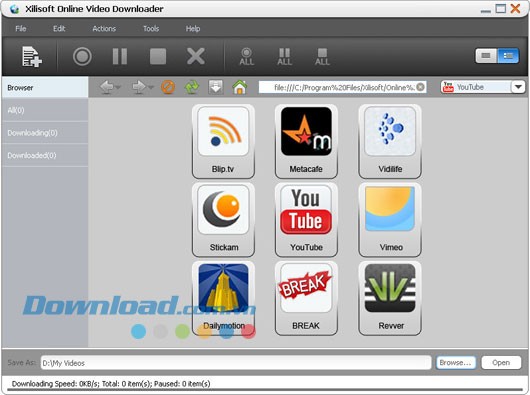The height and width of the screenshot is (395, 530).
Task: Go to the browser home page
Action: tap(240, 87)
